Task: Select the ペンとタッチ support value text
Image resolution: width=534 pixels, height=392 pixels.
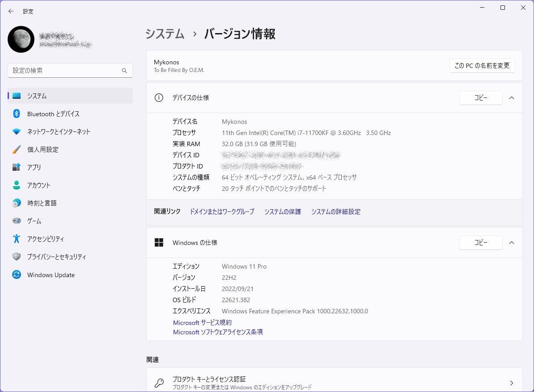Action: pos(274,189)
